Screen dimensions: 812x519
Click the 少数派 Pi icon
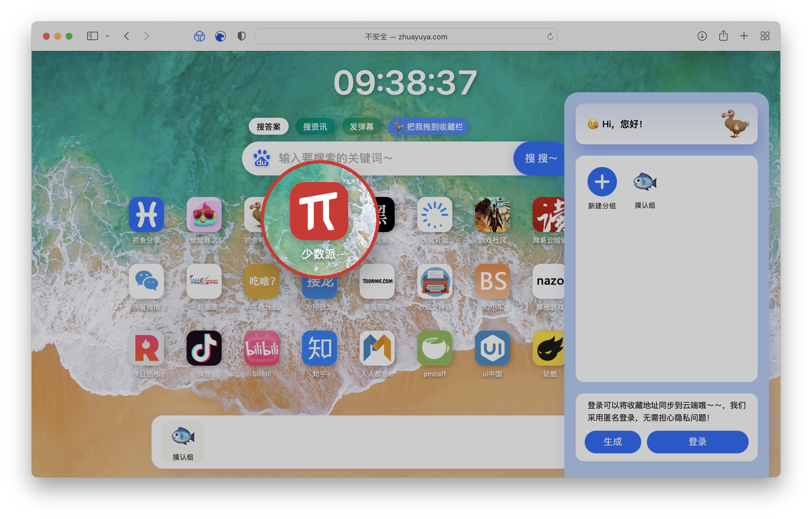point(319,211)
